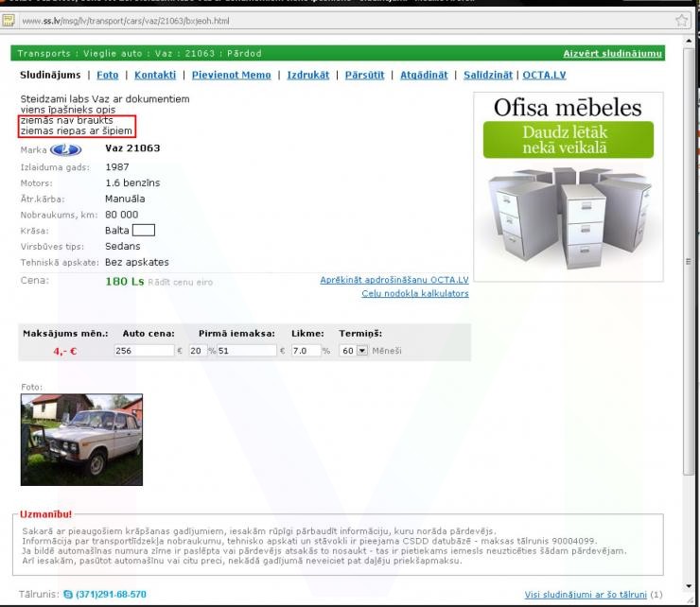Close the ad with Aizvērt sludinājumu
Image resolution: width=700 pixels, height=607 pixels.
coord(612,54)
